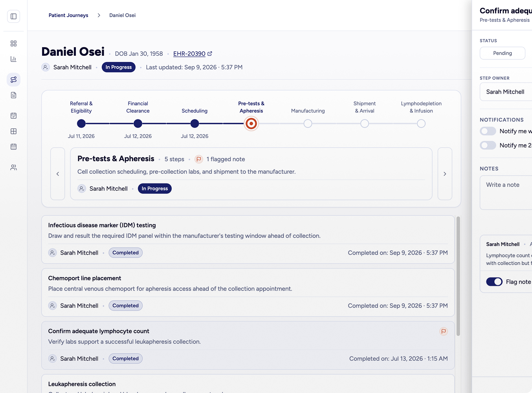Open the Step Owner Sarah Mitchell dropdown
This screenshot has height=393, width=532.
point(506,92)
